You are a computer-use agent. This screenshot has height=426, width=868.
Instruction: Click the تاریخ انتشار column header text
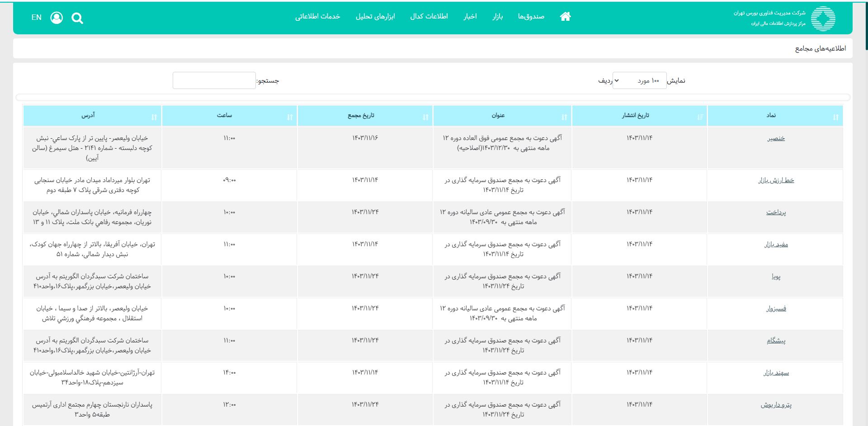pos(635,116)
